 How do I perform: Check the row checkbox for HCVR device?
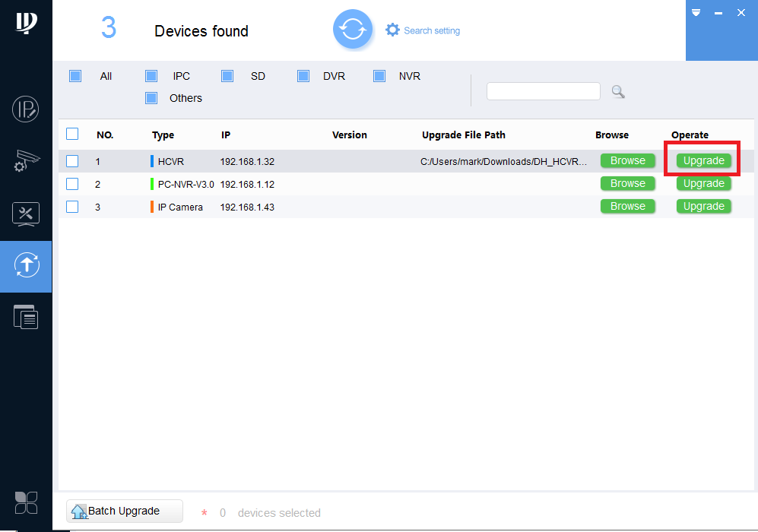[x=72, y=161]
